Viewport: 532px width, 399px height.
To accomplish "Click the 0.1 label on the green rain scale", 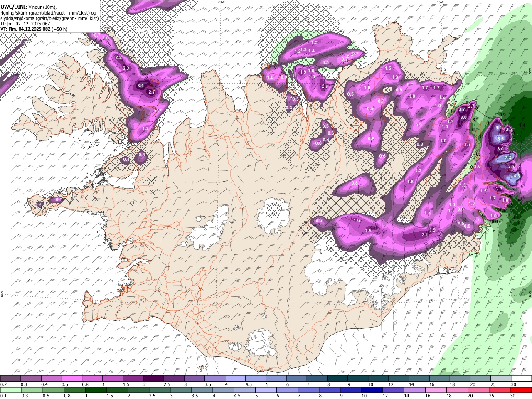I will 3,396.
